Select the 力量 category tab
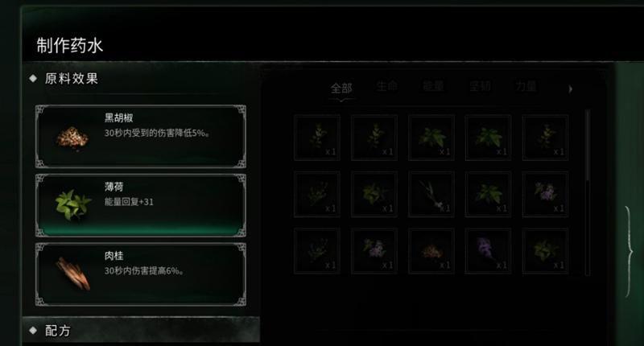 tap(526, 86)
